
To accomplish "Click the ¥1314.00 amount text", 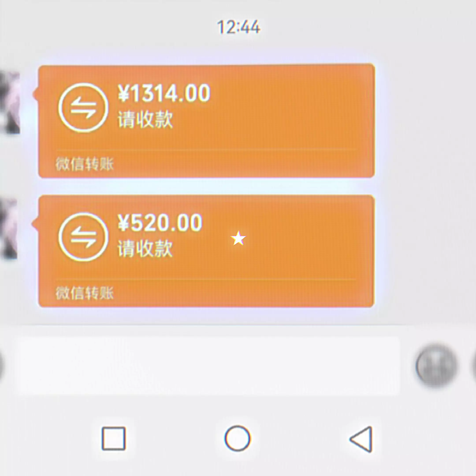I will (164, 93).
